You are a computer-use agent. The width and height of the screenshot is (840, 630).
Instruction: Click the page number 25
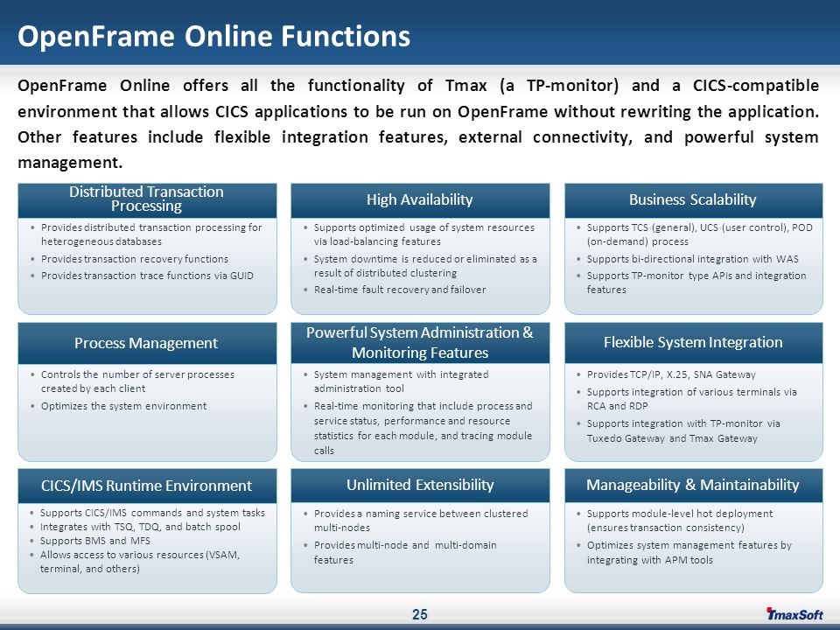tap(420, 614)
